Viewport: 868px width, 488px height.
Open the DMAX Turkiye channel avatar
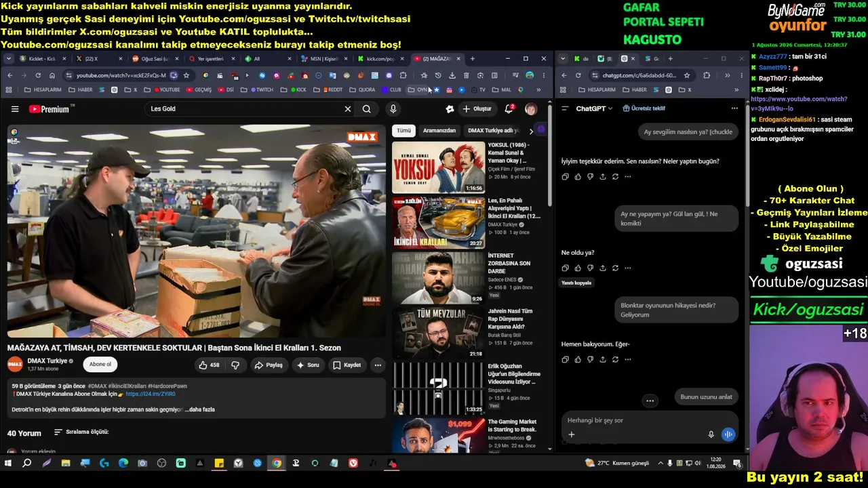pyautogui.click(x=15, y=365)
